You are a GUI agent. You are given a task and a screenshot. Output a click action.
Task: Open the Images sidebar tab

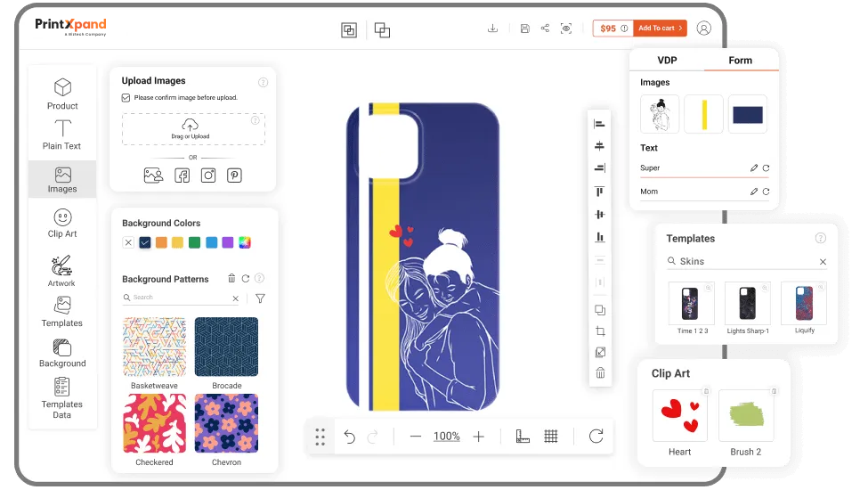tap(62, 179)
